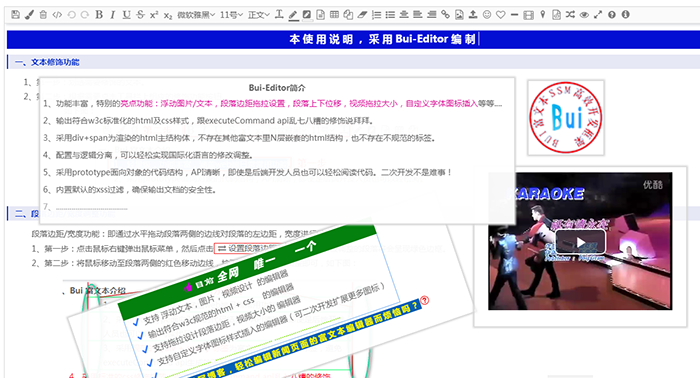Click the shuffle arrows icon
Viewport: 700px width, 378px height.
coord(570,15)
